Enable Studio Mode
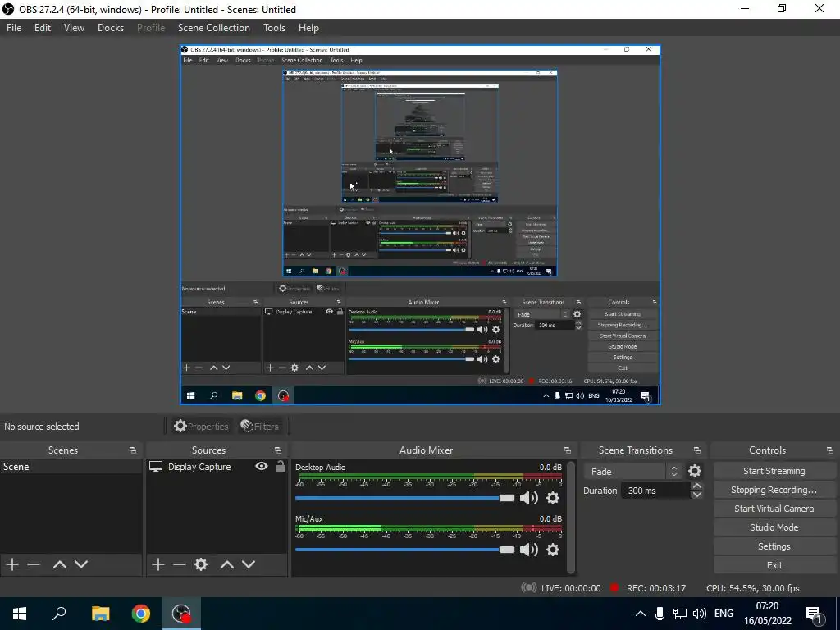Screen dimensions: 840x630 point(774,527)
